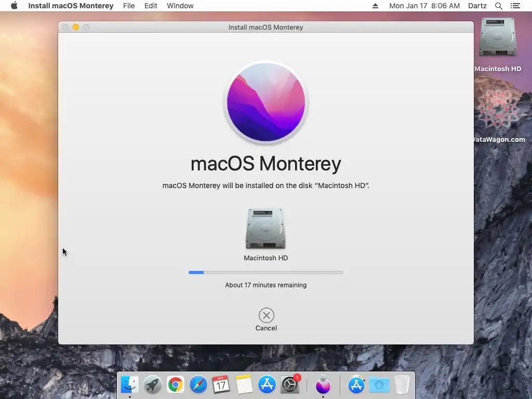Click the eject icon in menu bar
532x399 pixels.
pos(375,6)
